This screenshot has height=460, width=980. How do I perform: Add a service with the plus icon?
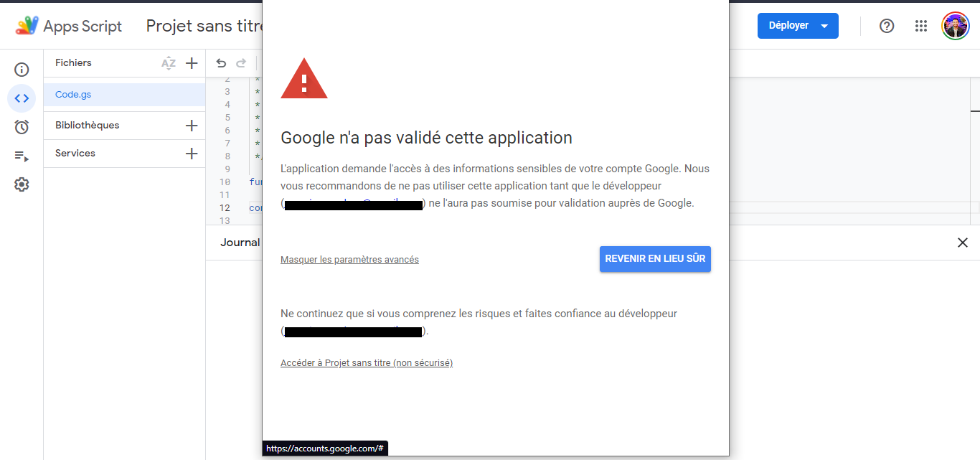192,154
